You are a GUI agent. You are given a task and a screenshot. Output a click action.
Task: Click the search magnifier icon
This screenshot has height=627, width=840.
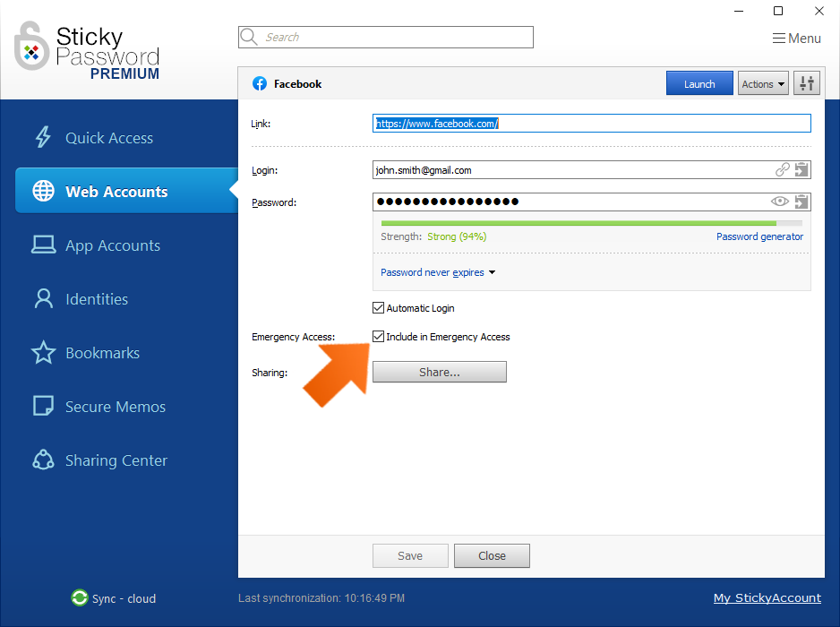tap(249, 37)
